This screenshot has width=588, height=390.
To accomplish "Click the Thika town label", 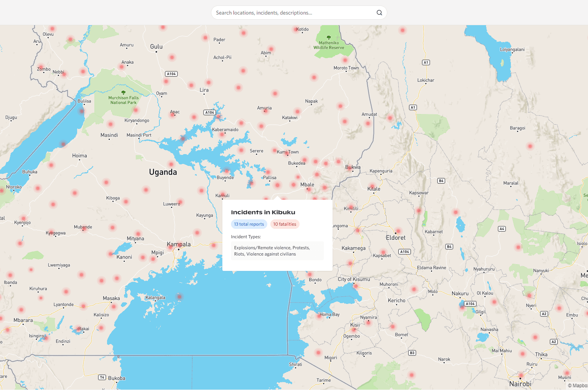I will pos(541,355).
